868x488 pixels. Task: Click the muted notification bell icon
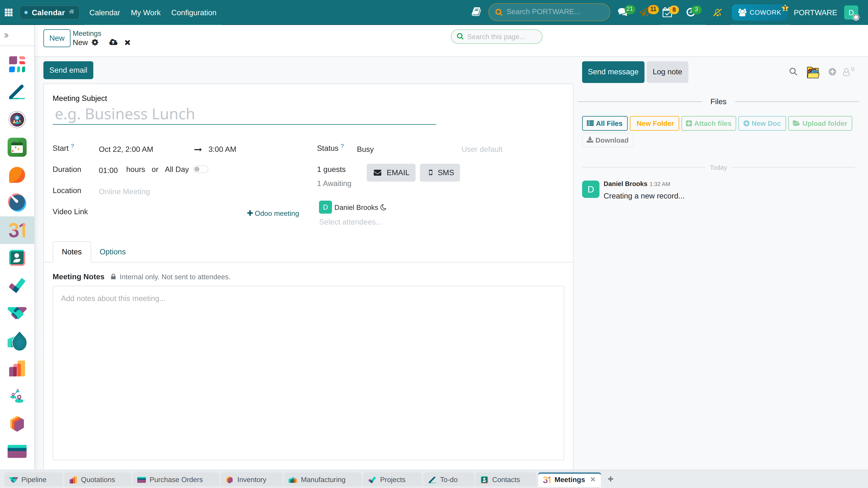click(x=717, y=12)
